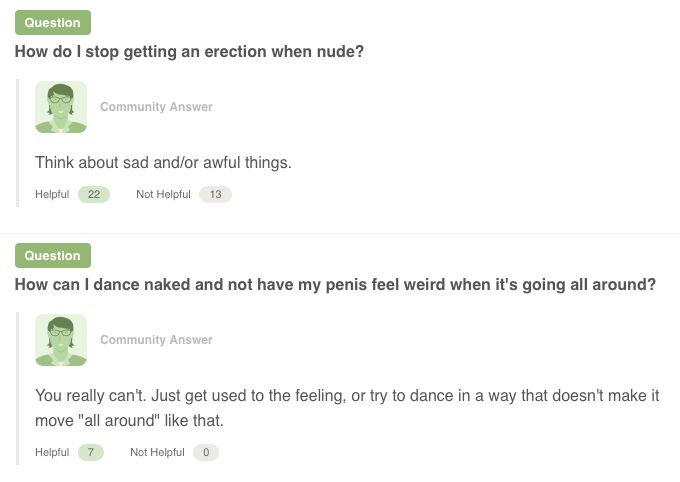
Task: Click the second green Question badge
Action: [53, 256]
